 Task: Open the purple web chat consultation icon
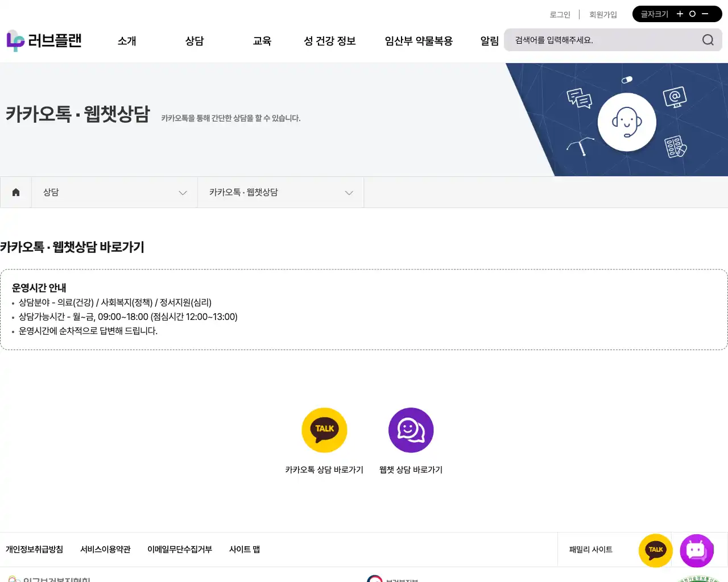point(411,430)
